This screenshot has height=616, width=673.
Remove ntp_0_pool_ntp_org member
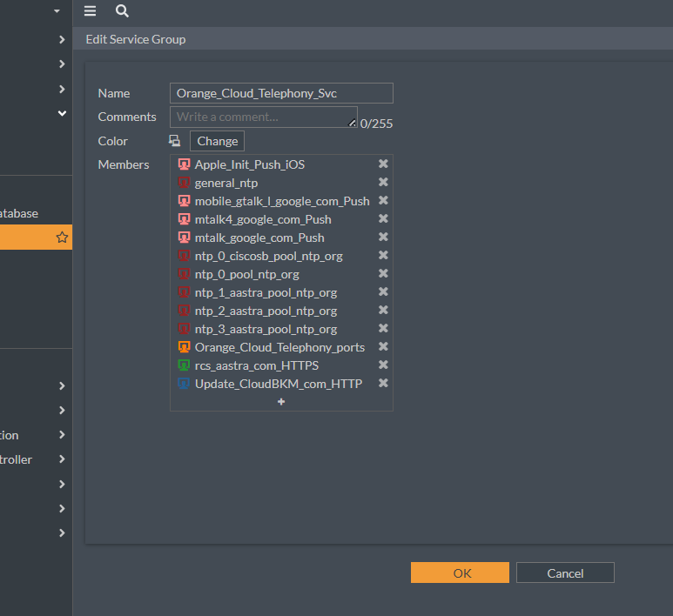[x=383, y=273]
